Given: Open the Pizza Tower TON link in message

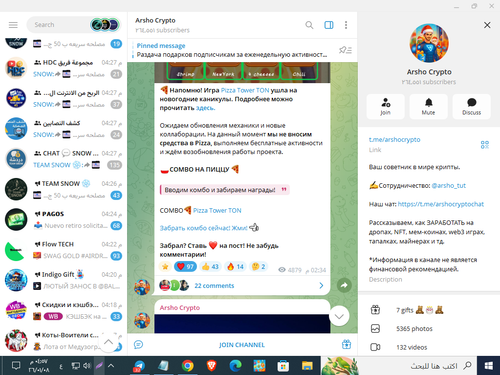Looking at the screenshot, I should pyautogui.click(x=245, y=90).
